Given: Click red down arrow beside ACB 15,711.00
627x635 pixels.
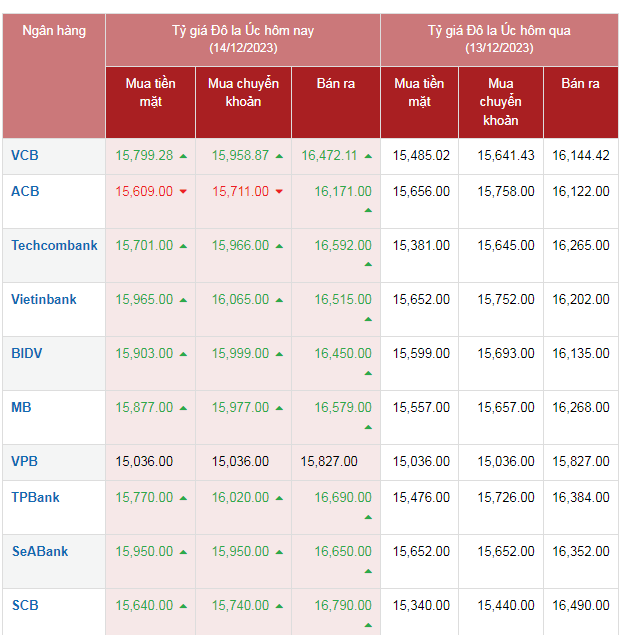Looking at the screenshot, I should (x=279, y=192).
